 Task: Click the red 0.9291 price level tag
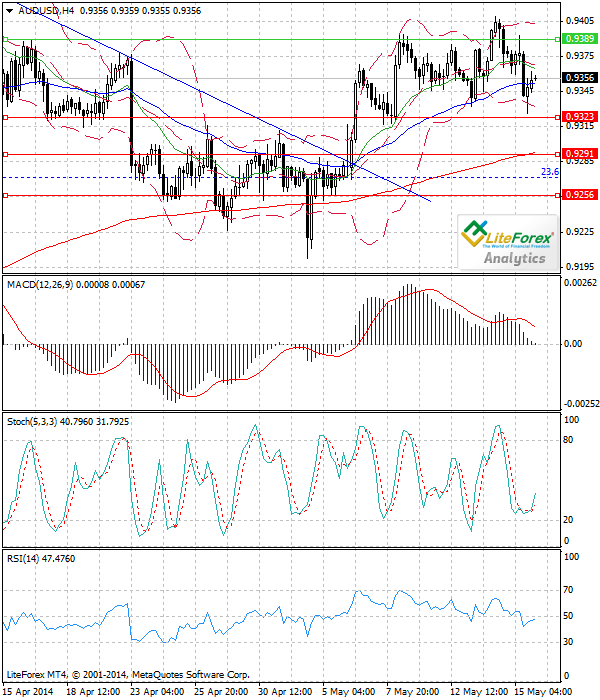coord(580,154)
